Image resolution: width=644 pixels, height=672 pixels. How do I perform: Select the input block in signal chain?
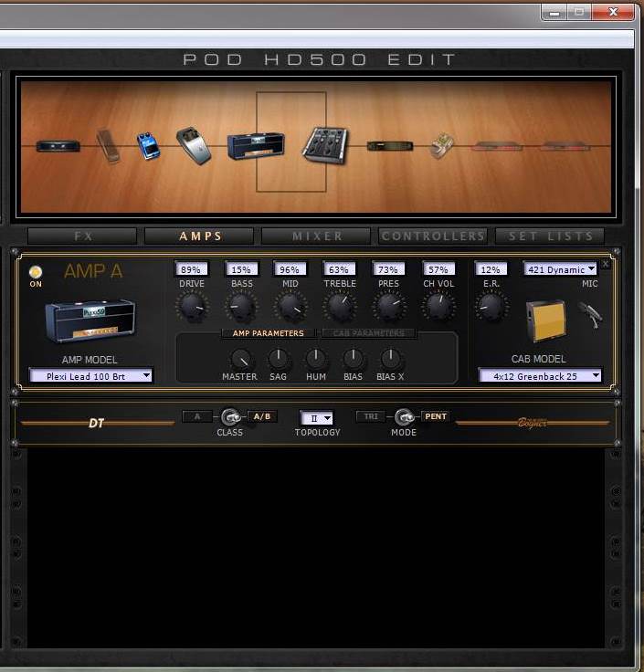pos(58,146)
